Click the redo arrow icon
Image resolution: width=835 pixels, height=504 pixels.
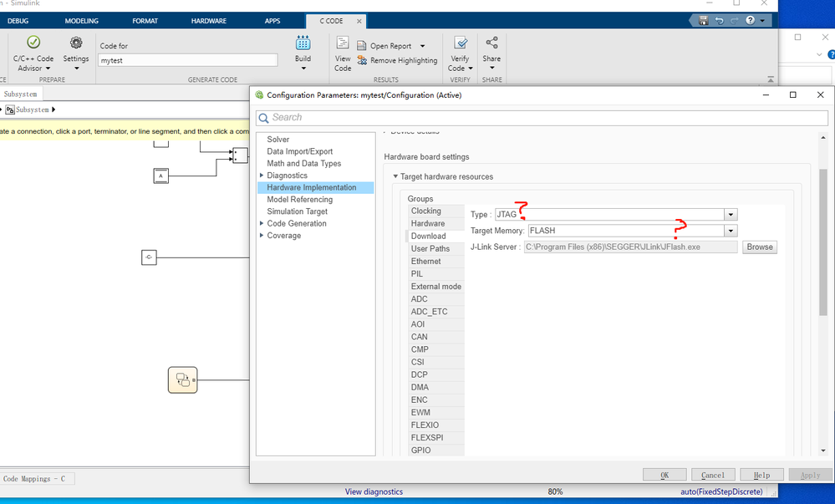tap(735, 20)
